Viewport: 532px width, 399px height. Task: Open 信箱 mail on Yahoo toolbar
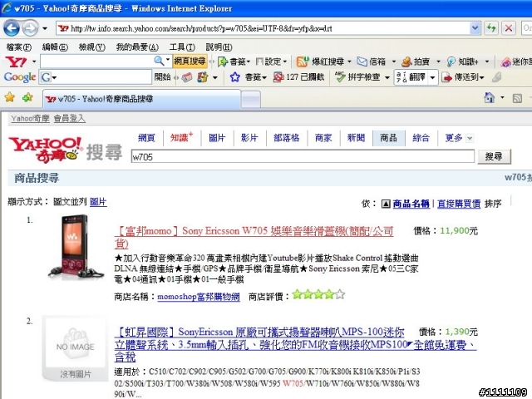pos(372,62)
